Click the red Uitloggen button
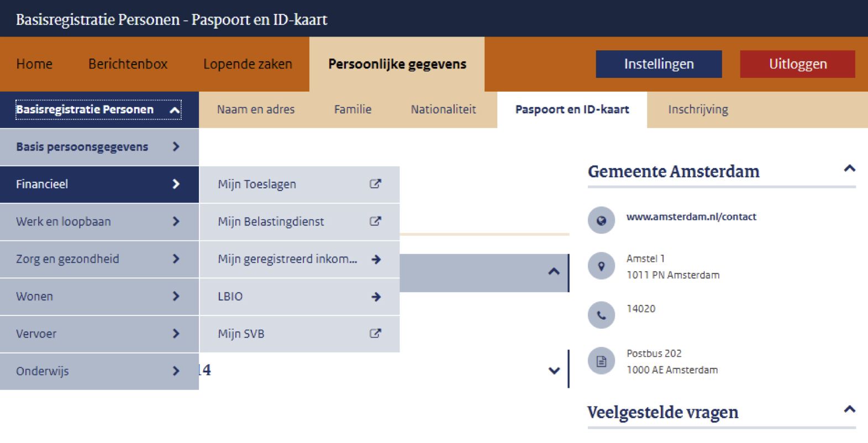Viewport: 868px width, 443px height. click(x=798, y=64)
